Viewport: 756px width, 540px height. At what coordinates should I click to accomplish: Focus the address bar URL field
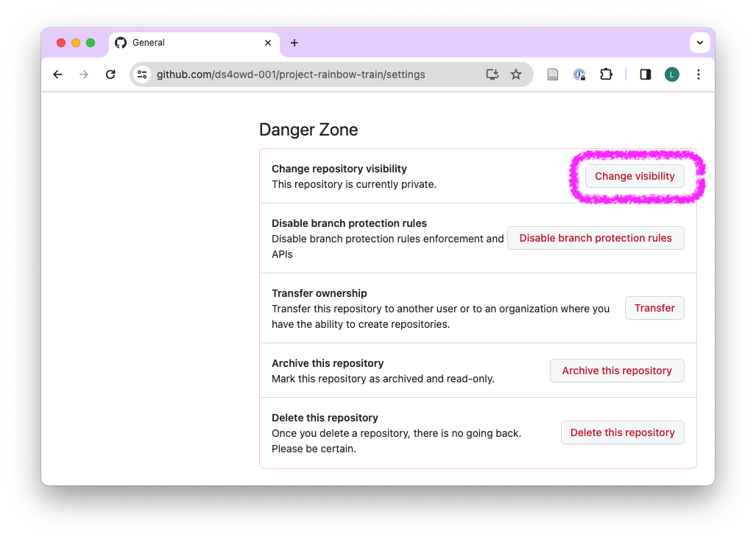coord(309,74)
